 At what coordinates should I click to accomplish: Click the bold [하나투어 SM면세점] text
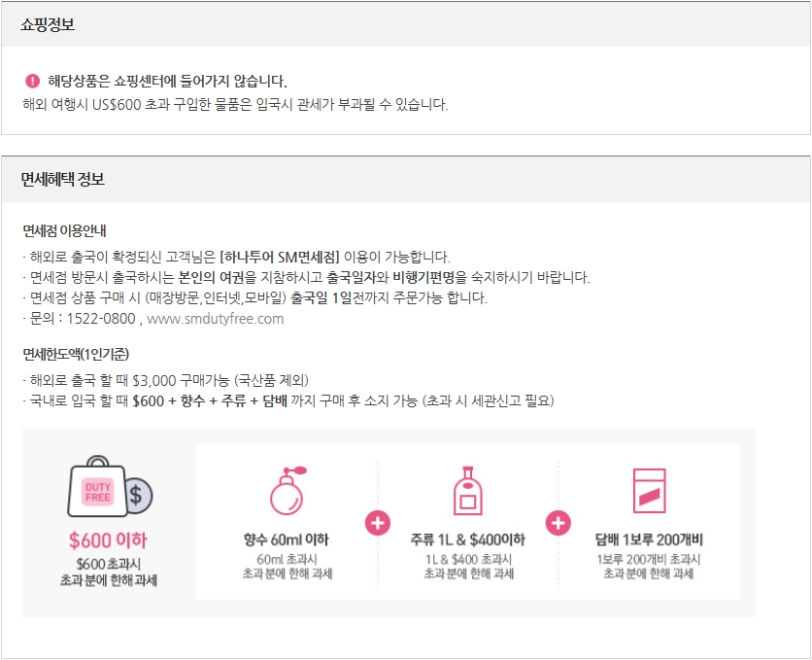280,258
